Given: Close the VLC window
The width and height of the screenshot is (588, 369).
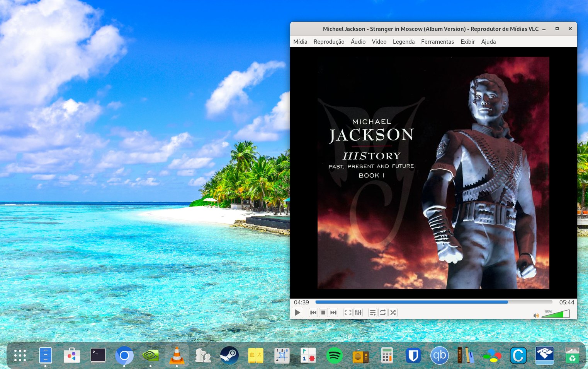Looking at the screenshot, I should pyautogui.click(x=570, y=29).
